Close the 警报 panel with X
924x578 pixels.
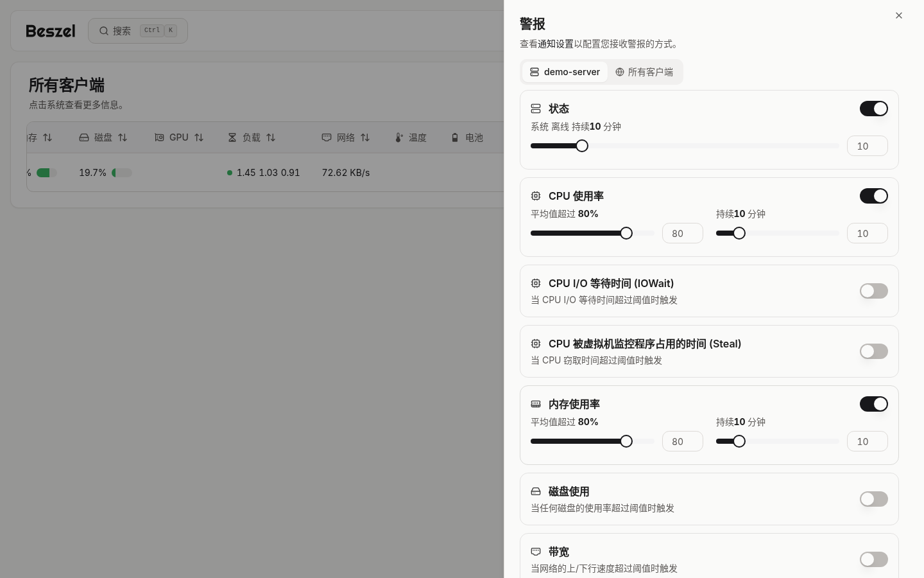click(x=899, y=15)
